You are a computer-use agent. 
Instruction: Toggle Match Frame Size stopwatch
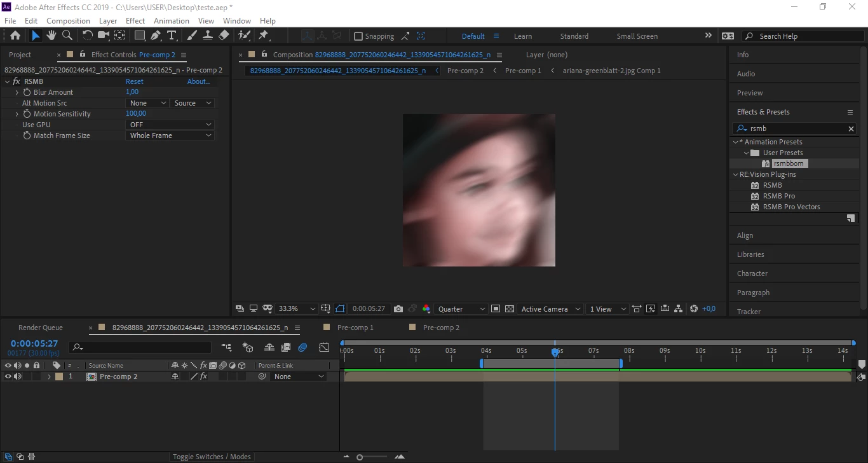pos(27,135)
